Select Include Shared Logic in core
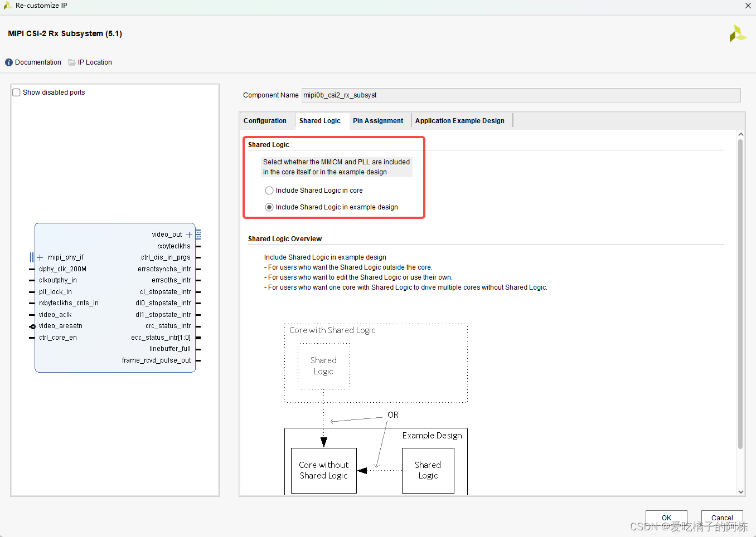This screenshot has width=756, height=537. 269,190
